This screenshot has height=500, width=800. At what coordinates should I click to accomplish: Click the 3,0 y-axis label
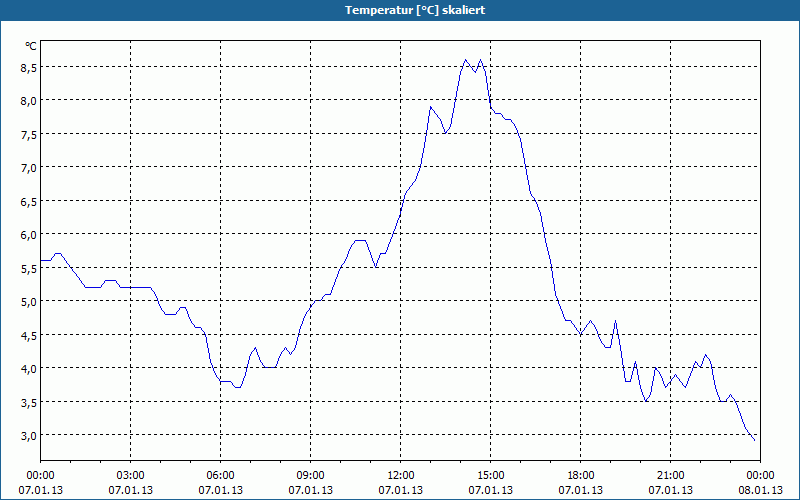coord(28,436)
